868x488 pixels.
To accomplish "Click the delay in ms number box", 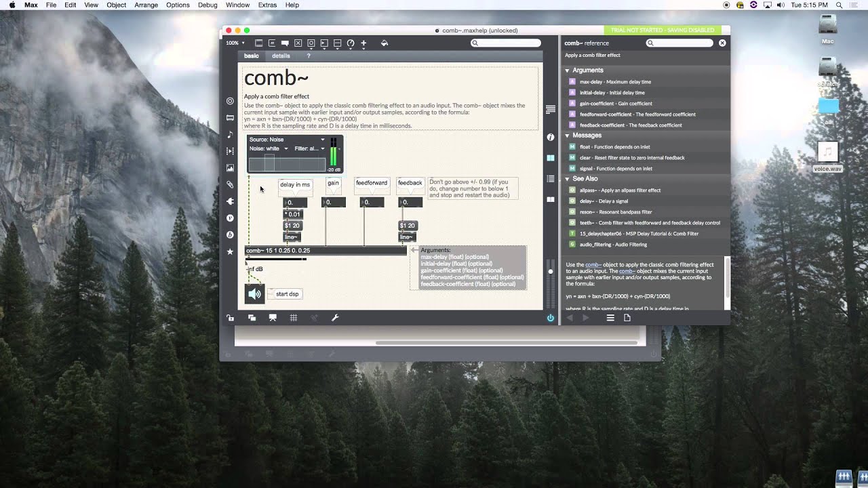I will tap(295, 203).
